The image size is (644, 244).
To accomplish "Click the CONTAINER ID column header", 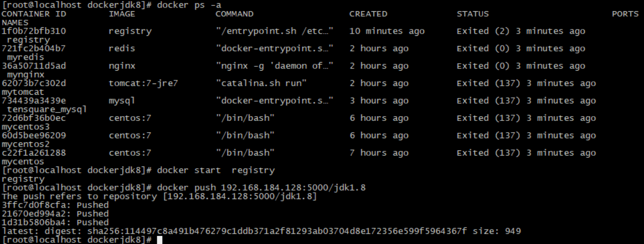I will tap(34, 14).
